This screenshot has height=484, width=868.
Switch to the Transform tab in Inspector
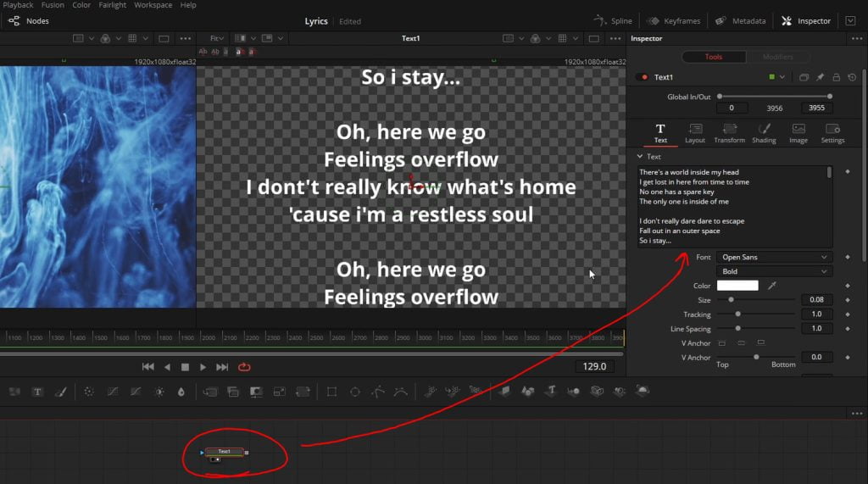[729, 133]
